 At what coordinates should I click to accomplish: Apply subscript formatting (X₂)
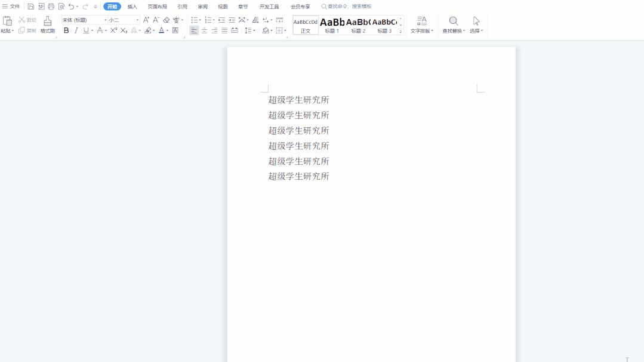point(124,30)
